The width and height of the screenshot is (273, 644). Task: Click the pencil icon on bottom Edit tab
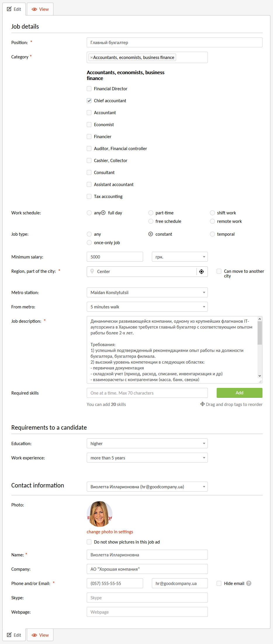9,635
